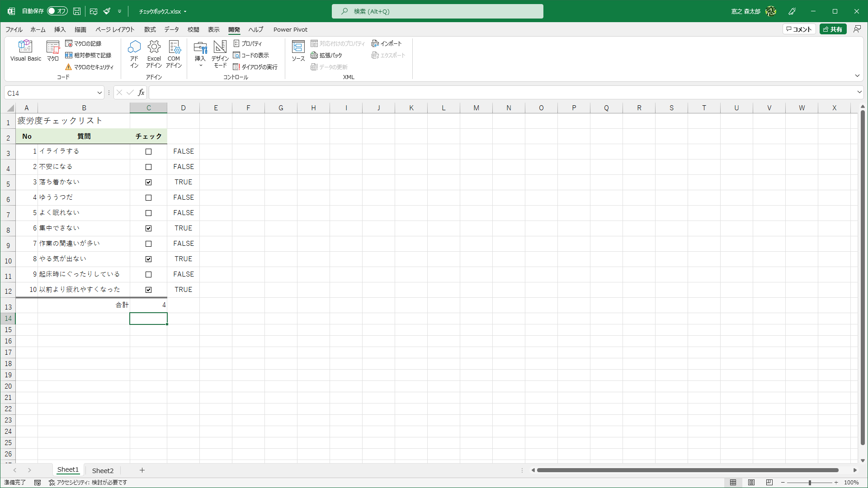Image resolution: width=868 pixels, height=488 pixels.
Task: Click the 共有 share button
Action: coord(833,29)
